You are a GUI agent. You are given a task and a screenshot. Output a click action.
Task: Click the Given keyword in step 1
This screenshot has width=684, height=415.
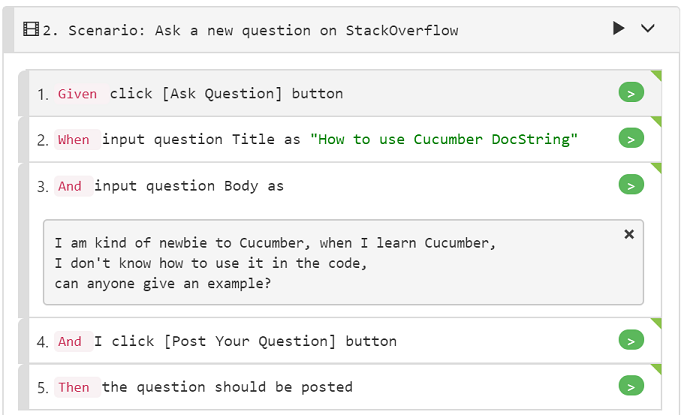78,94
